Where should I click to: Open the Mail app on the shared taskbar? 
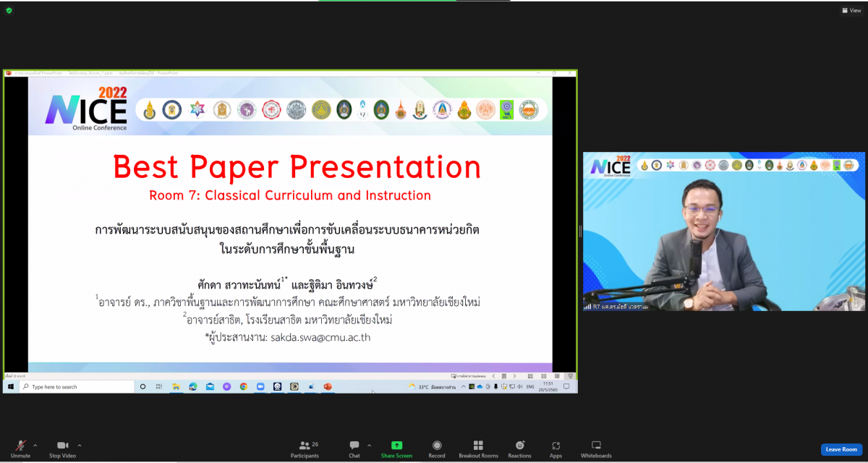tap(210, 387)
